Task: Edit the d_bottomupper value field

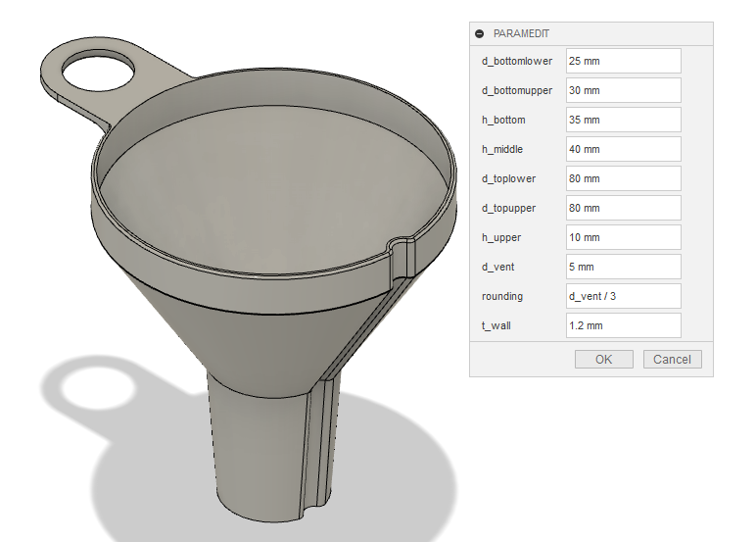Action: tap(624, 90)
